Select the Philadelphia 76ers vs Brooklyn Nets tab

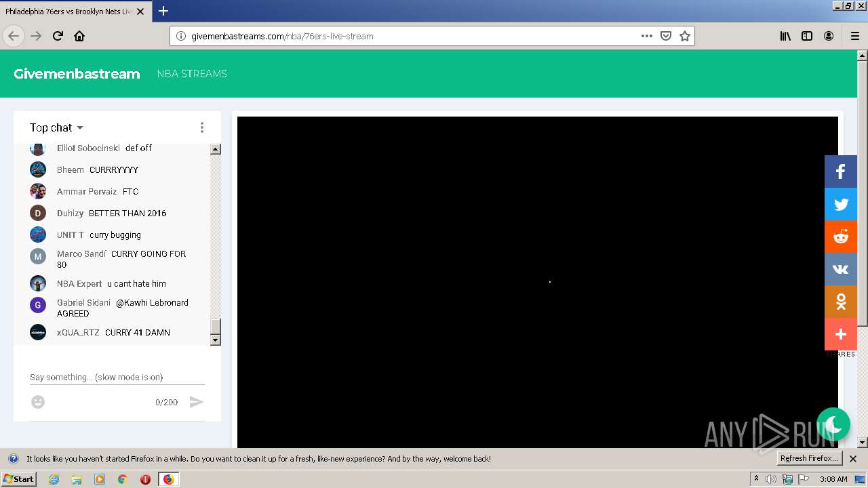tap(75, 12)
